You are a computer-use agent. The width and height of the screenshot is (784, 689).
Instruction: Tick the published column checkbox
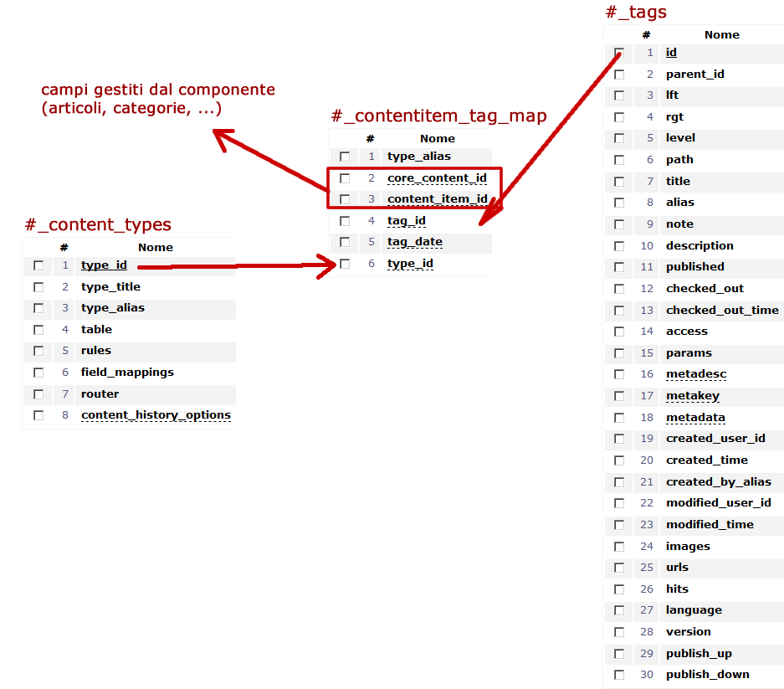click(619, 267)
